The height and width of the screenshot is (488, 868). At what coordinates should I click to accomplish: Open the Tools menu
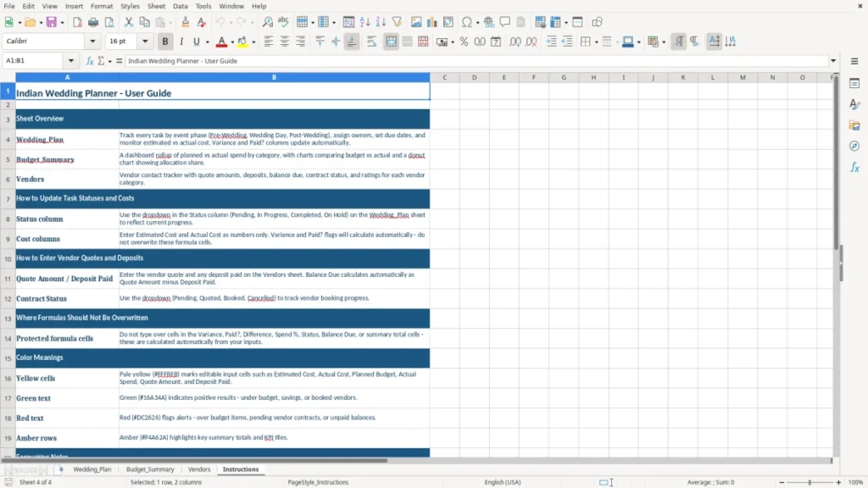[203, 6]
